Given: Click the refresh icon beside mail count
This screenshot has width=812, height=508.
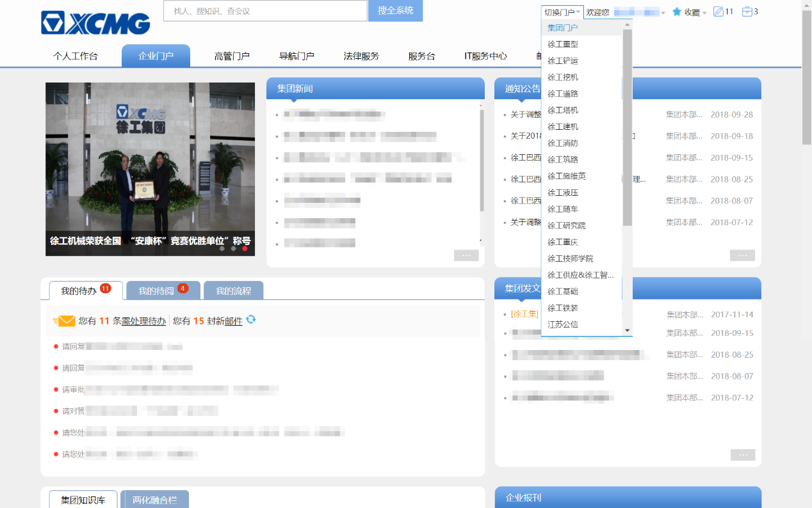Looking at the screenshot, I should tap(251, 319).
